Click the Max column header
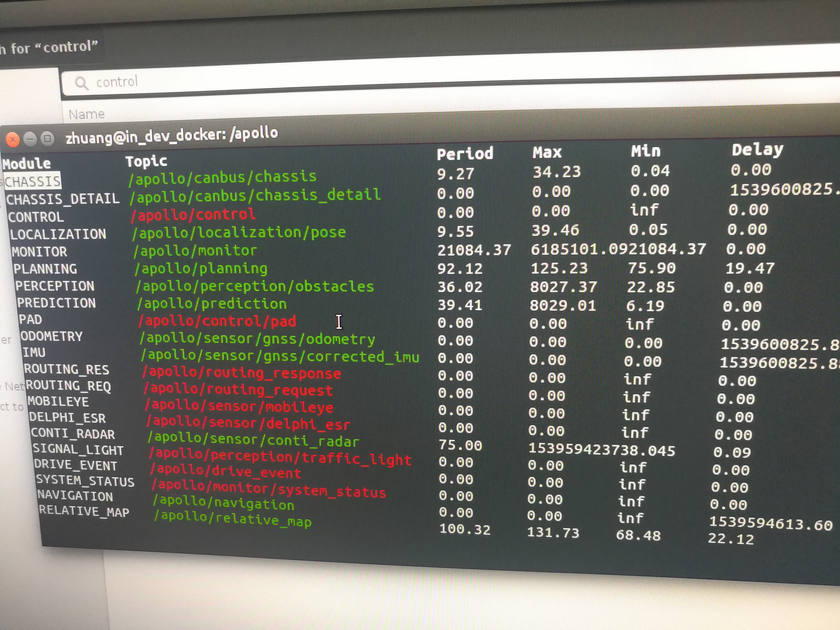840x630 pixels. pyautogui.click(x=547, y=152)
